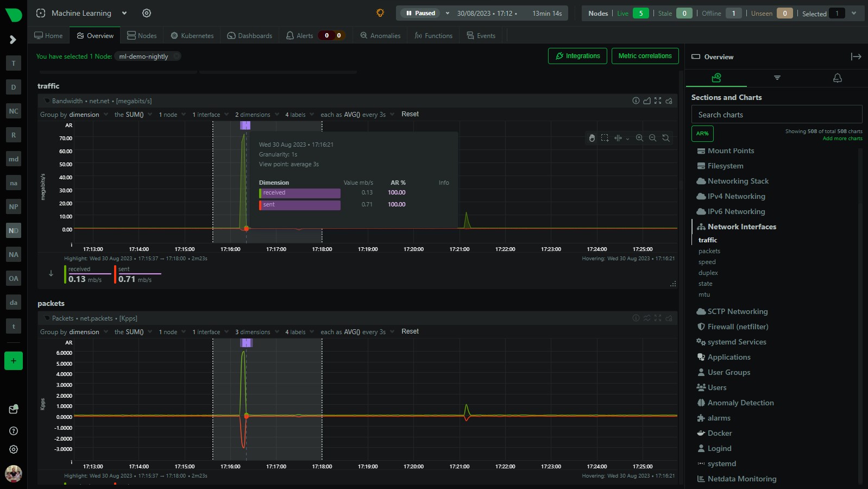
Task: Expand the 2 dimensions dropdown
Action: tap(257, 115)
